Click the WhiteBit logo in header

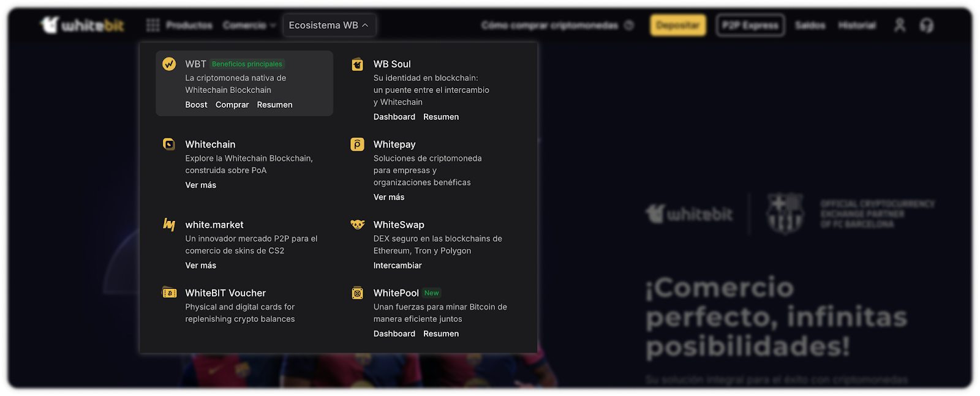point(82,25)
